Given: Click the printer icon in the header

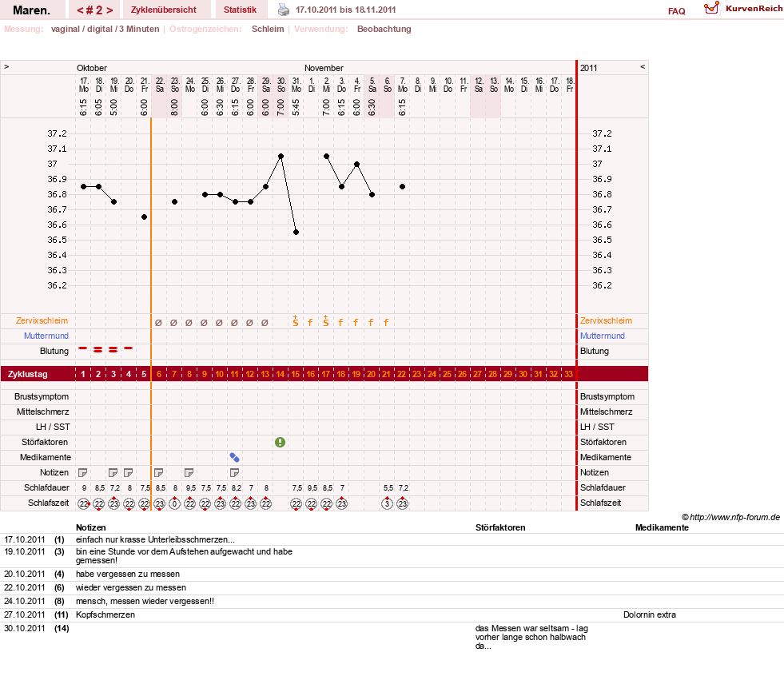Looking at the screenshot, I should [284, 10].
